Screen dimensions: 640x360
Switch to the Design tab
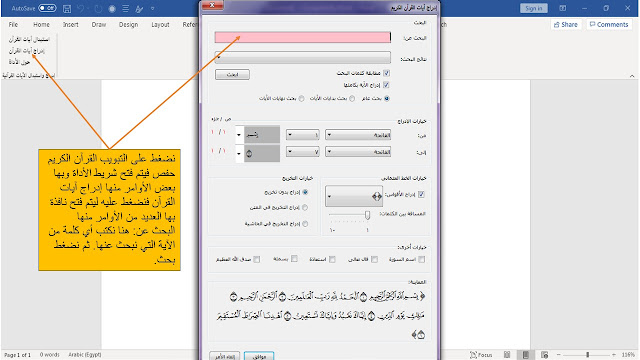(x=128, y=24)
